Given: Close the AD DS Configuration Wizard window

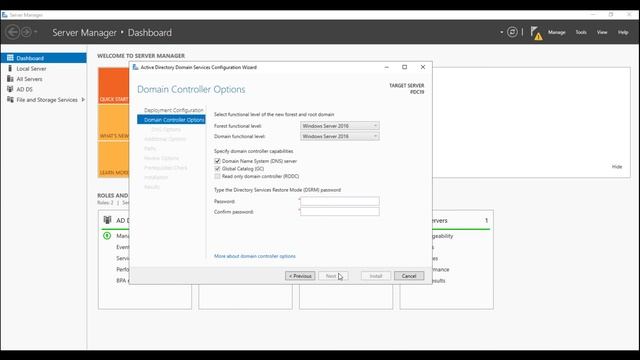Looking at the screenshot, I should pos(423,67).
